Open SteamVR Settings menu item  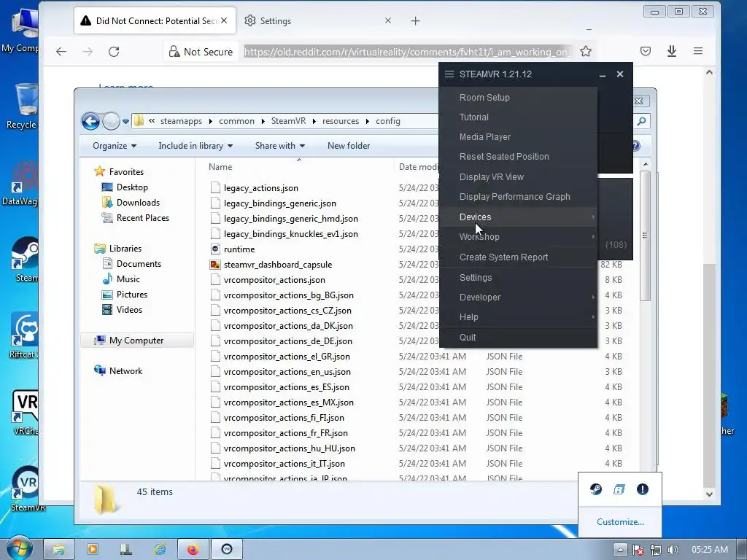pos(519,278)
